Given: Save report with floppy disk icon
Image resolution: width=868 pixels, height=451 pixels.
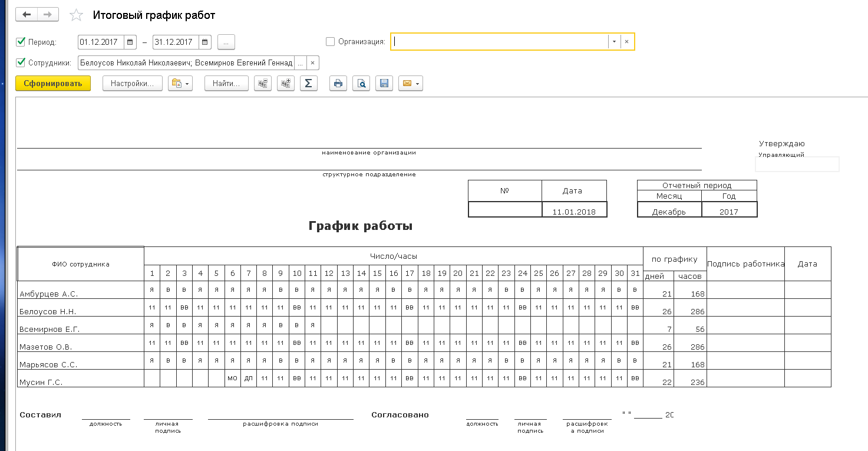Looking at the screenshot, I should [384, 84].
